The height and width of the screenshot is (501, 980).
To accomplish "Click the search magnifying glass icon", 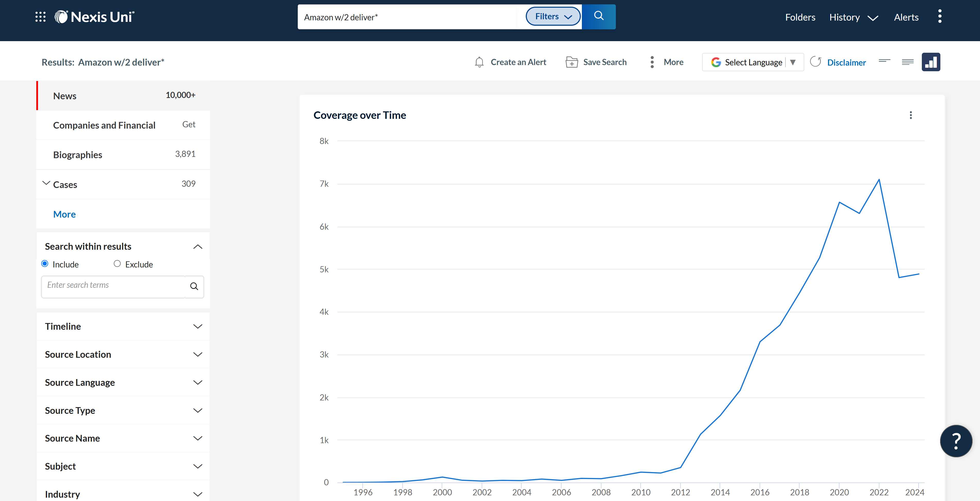I will pos(598,16).
